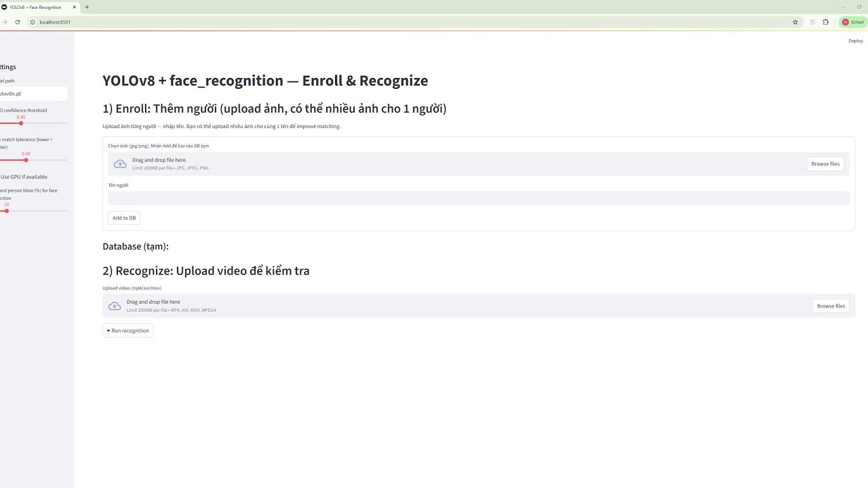
Task: Start the Run recognition button
Action: pos(127,331)
